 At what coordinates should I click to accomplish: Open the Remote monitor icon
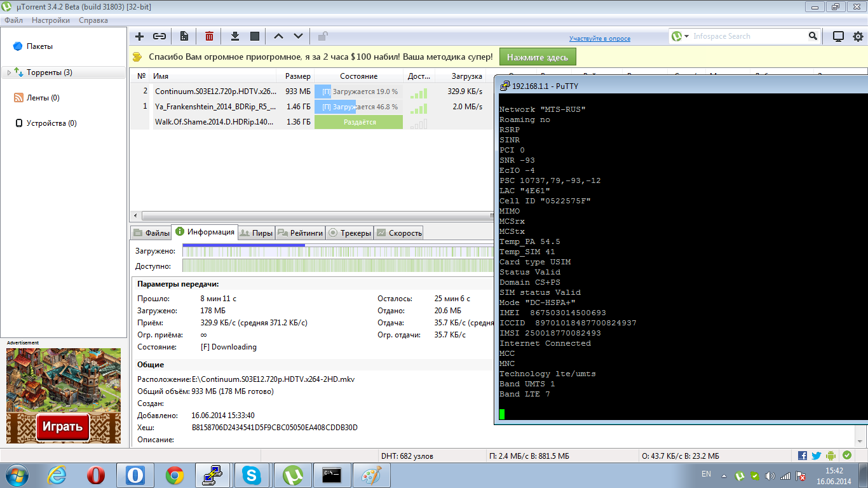(x=838, y=37)
